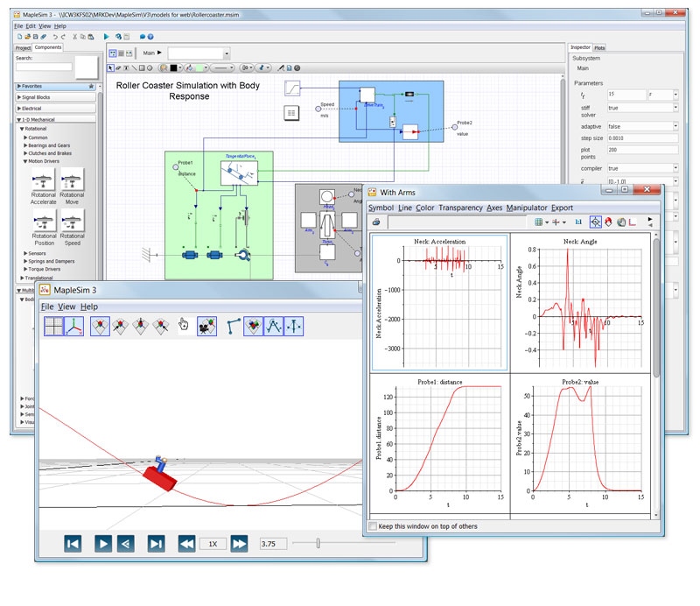Toggle the grid display icon in 3D viewer
This screenshot has height=606, width=700.
[54, 327]
